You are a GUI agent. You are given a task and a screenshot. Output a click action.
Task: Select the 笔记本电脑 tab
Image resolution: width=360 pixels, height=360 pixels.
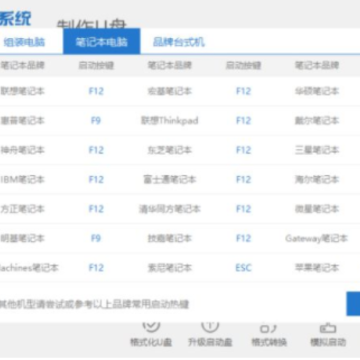[102, 41]
